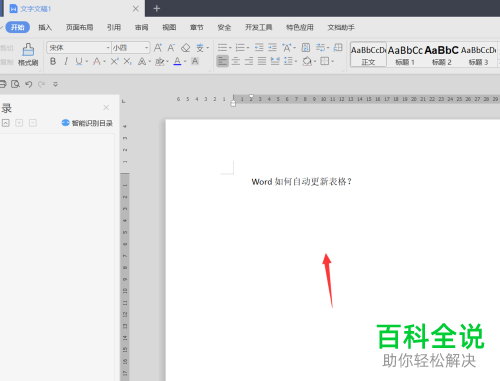500x381 pixels.
Task: Increase paragraph indent
Action: (272, 47)
